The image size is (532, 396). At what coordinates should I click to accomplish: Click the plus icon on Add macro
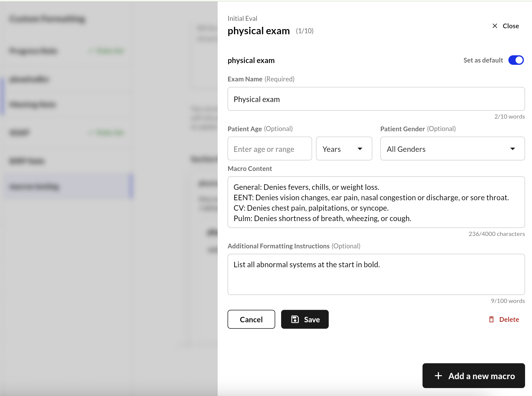click(x=438, y=376)
